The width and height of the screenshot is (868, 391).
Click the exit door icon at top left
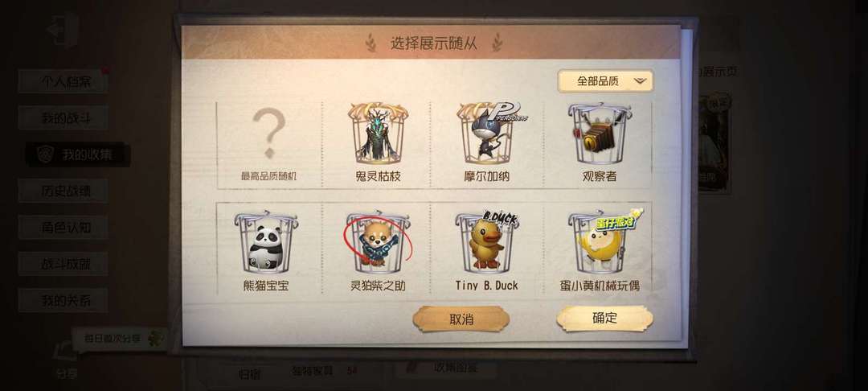click(63, 31)
